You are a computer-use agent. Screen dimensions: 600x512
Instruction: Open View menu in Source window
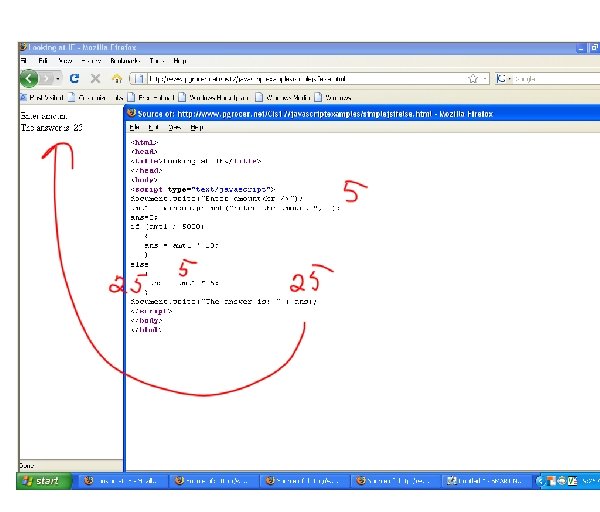pos(174,127)
